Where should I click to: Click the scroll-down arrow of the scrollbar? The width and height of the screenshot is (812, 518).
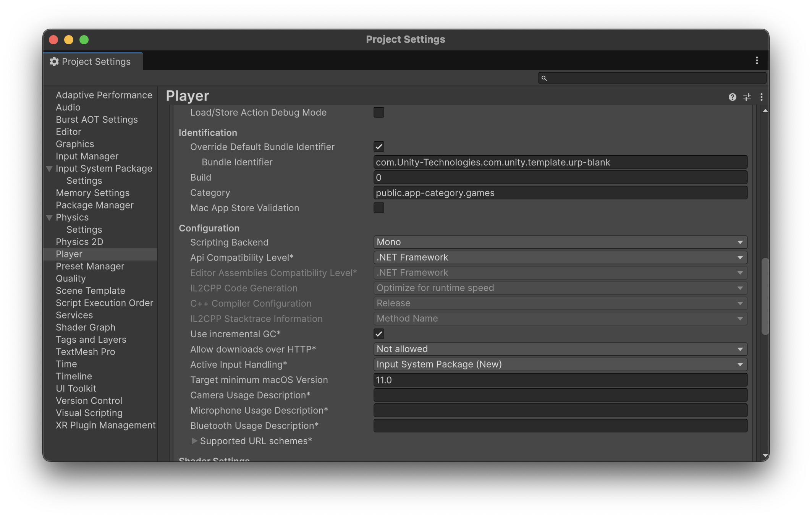(x=765, y=455)
